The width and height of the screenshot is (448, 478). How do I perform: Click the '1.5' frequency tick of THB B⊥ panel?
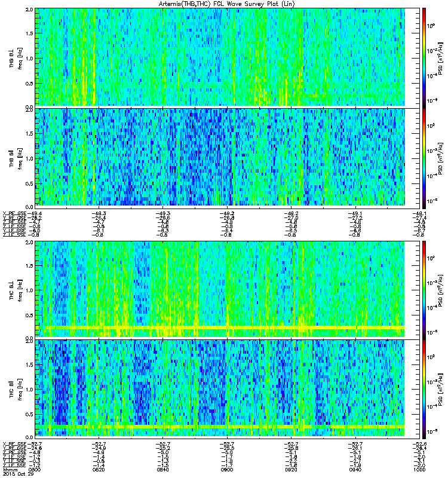(29, 33)
